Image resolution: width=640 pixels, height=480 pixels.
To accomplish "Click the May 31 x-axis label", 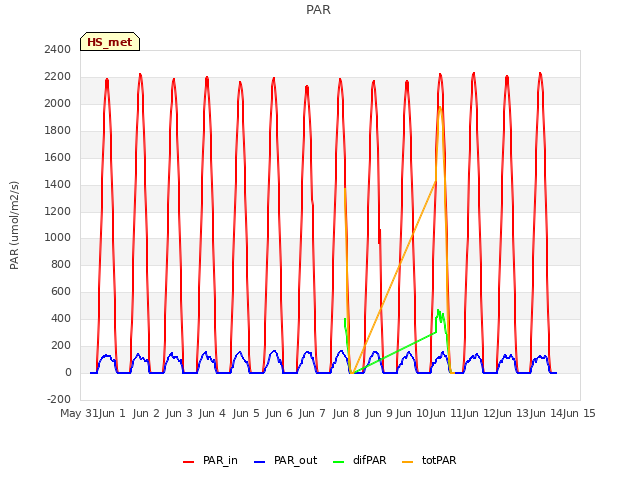I will point(79,413).
